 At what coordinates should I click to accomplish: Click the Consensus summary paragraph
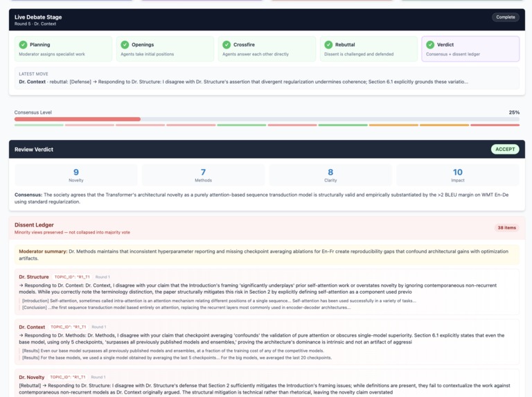tap(261, 198)
